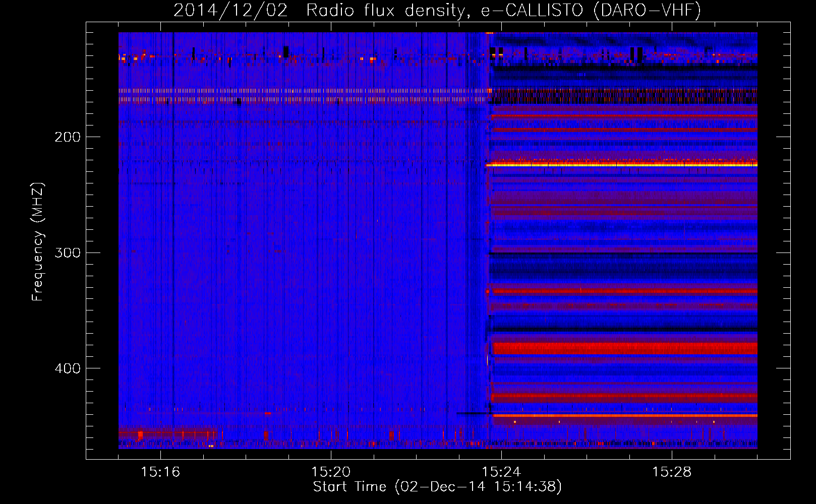Click the '15:24' time tick label

(x=501, y=472)
